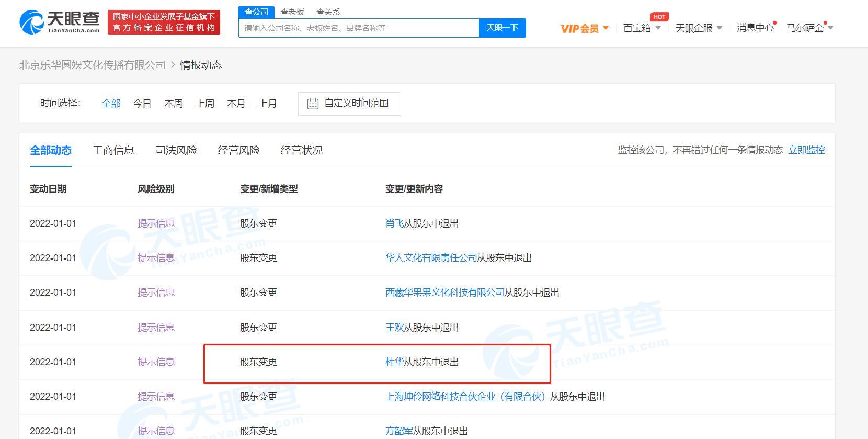This screenshot has height=439, width=868.
Task: Open 北京乐华圆娱文化传播有限公司 breadcrumb link
Action: tap(93, 65)
